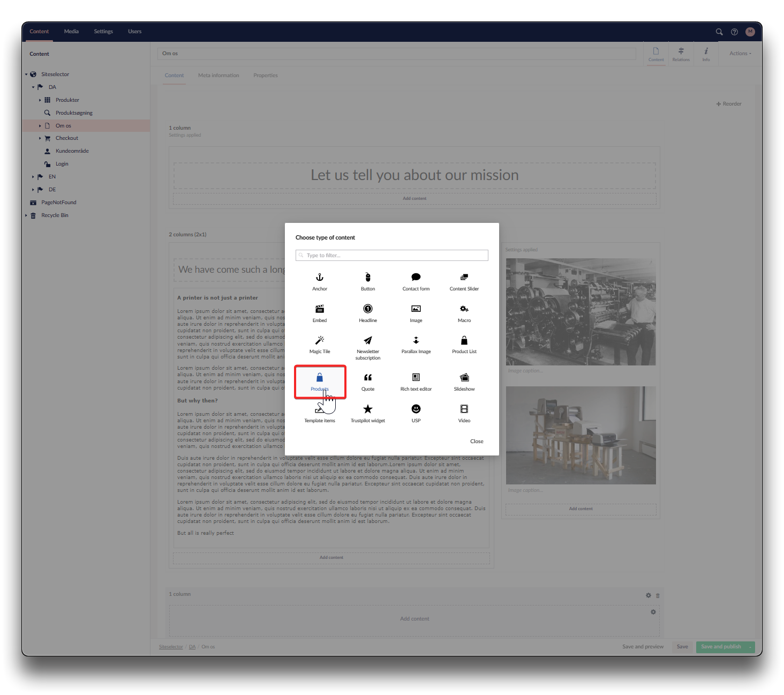
Task: Open the help icon in header
Action: pos(734,32)
